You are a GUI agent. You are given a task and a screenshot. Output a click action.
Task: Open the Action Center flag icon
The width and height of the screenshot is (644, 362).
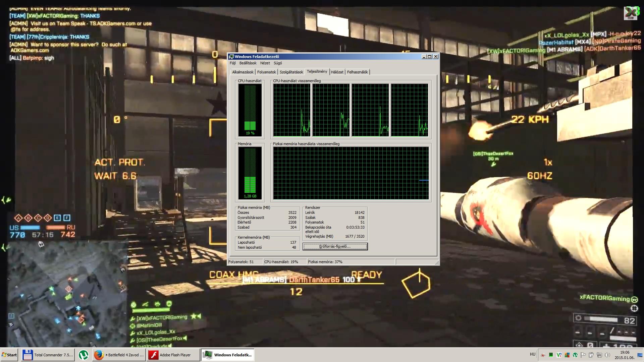click(583, 355)
